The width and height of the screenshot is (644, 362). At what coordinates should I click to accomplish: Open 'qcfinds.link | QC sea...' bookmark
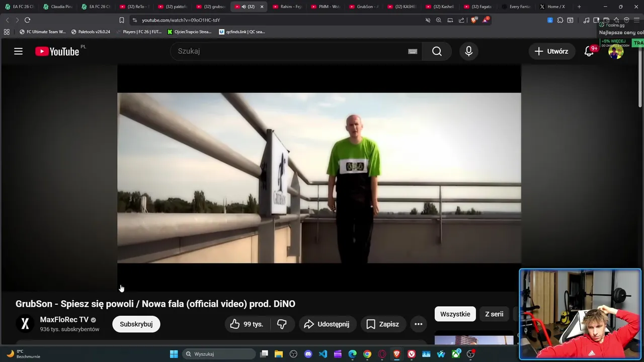[242, 32]
